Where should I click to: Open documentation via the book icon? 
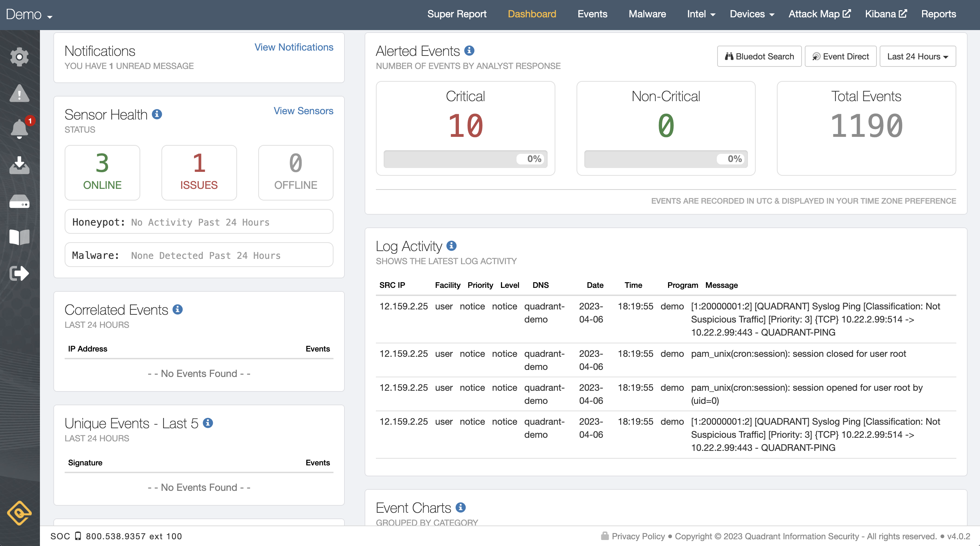(19, 237)
